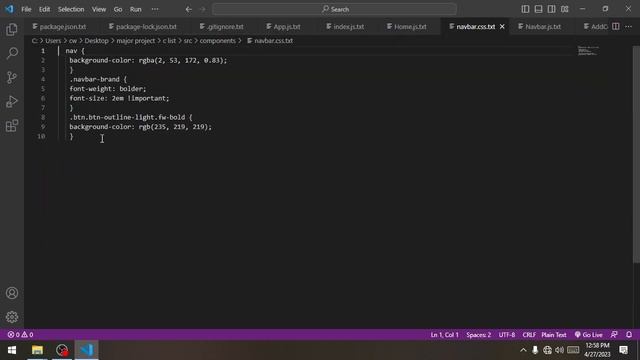The height and width of the screenshot is (360, 640).
Task: Click the .navbar-brand selector line
Action: (98, 79)
